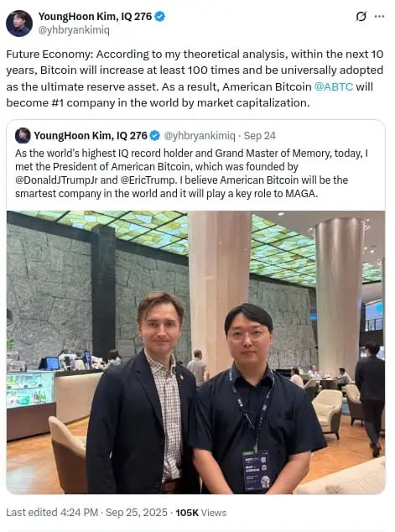Click the Last edited timestamp

tap(52, 513)
